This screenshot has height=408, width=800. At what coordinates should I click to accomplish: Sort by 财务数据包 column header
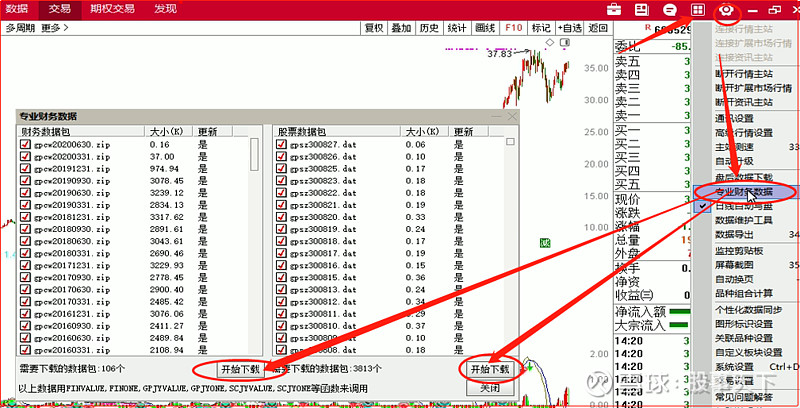pos(82,132)
